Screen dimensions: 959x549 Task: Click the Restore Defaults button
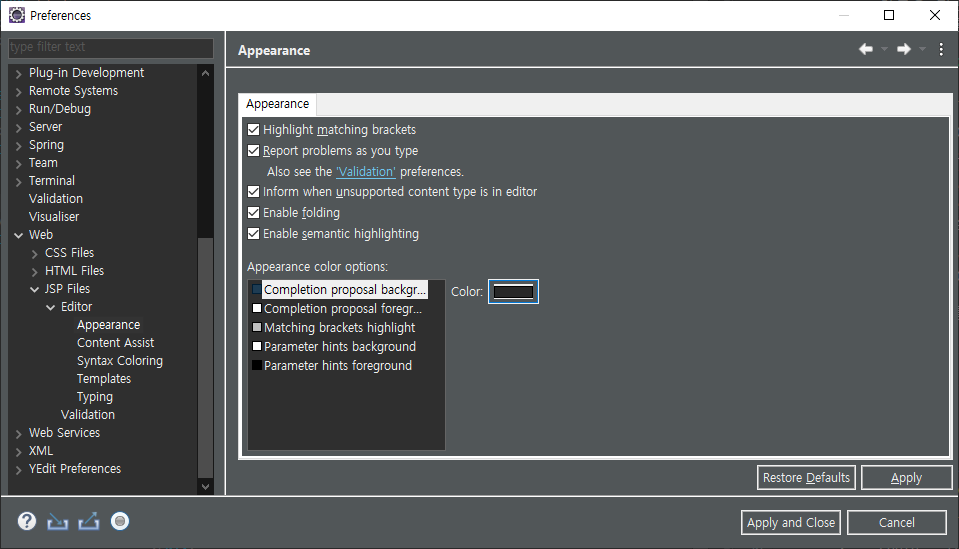[806, 477]
